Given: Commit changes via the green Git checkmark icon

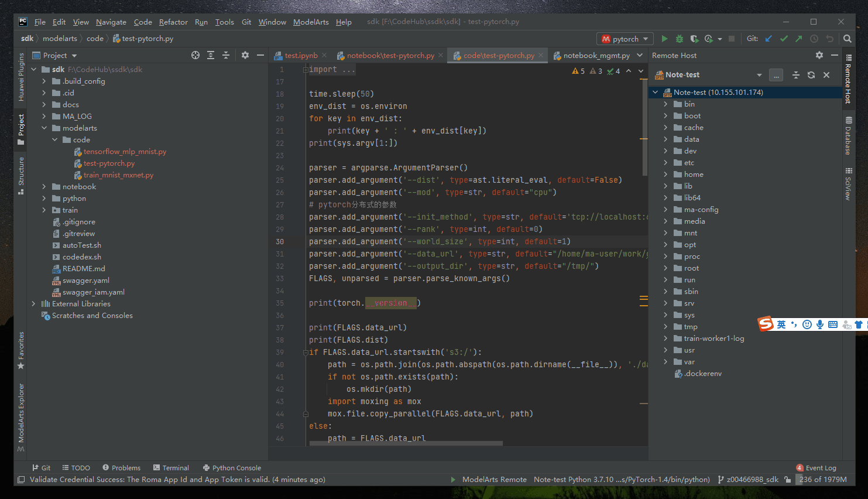Looking at the screenshot, I should [784, 38].
